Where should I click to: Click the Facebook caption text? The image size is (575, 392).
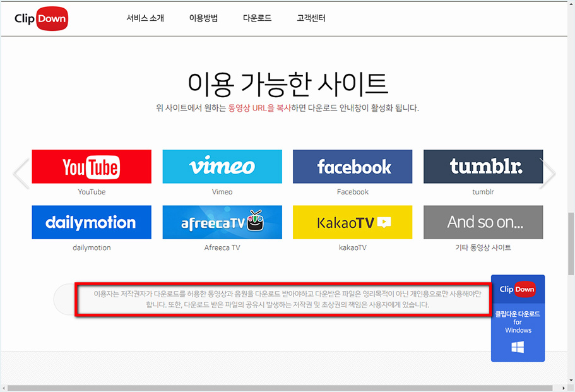tap(353, 192)
